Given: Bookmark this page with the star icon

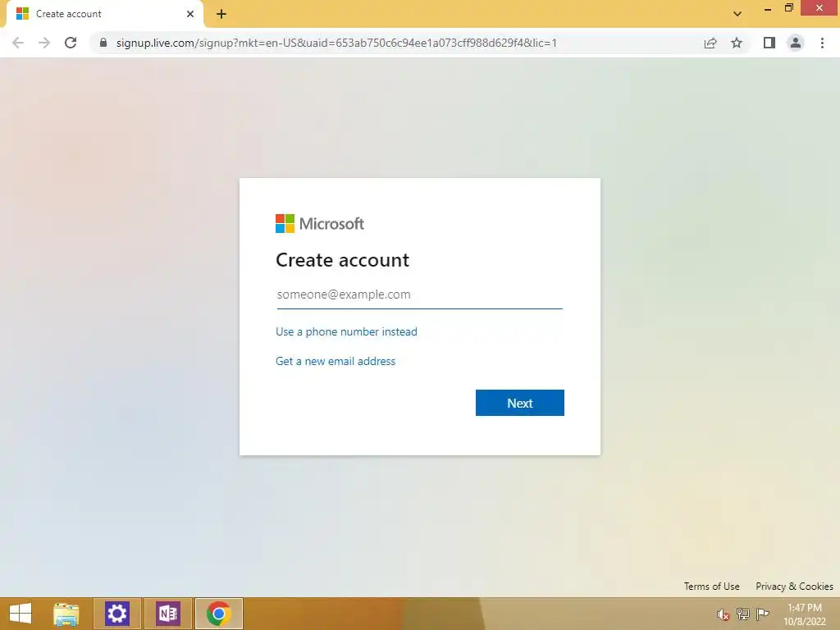Looking at the screenshot, I should (737, 43).
